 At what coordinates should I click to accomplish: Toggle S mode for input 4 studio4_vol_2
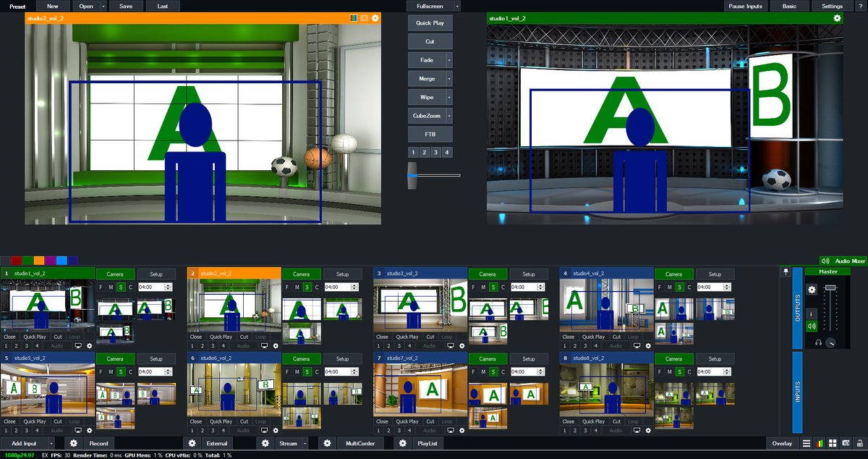coord(678,287)
